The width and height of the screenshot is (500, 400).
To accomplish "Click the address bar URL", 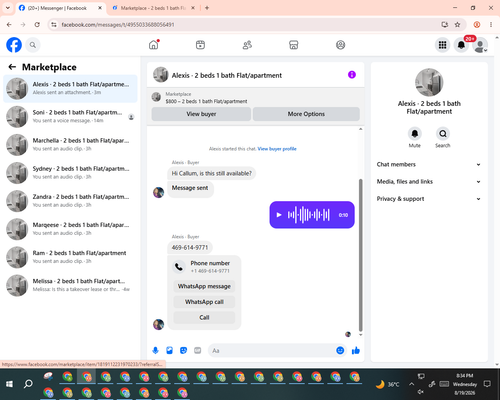I will 118,25.
